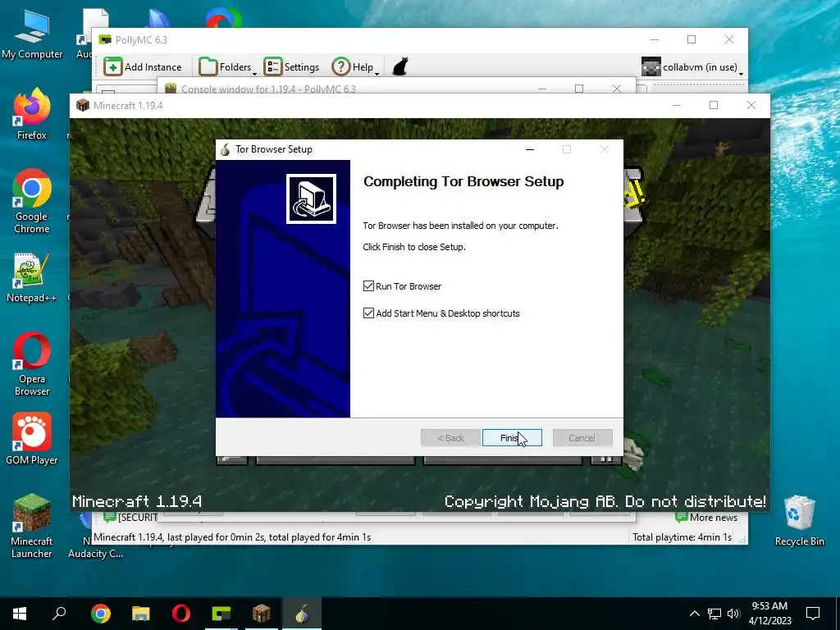Open the Help dropdown in PollyMC
Screen dimensions: 840x630
(355, 67)
